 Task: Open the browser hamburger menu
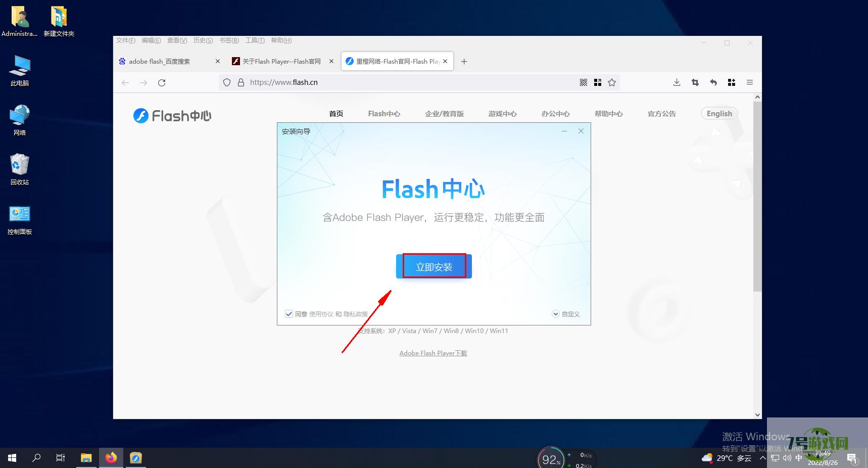(750, 82)
